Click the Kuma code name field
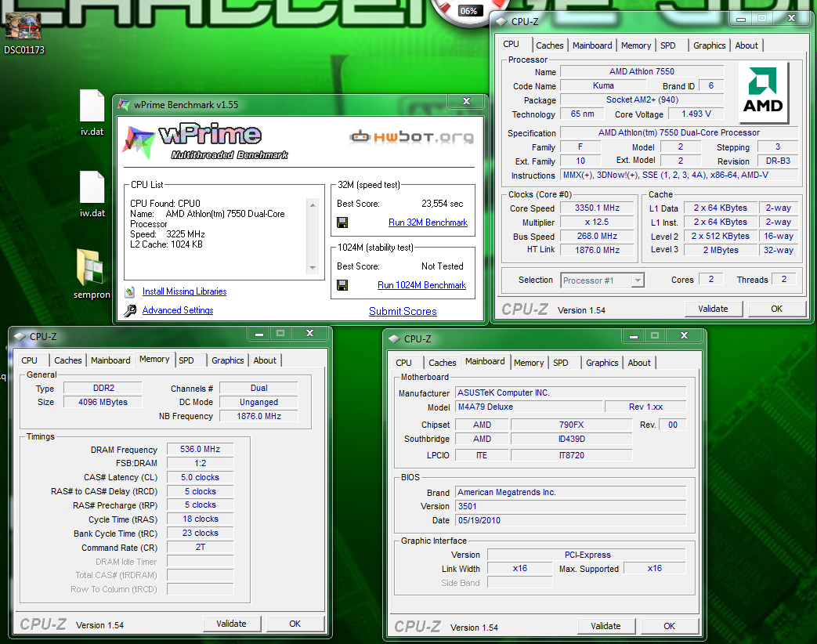Viewport: 817px width, 644px height. (603, 85)
